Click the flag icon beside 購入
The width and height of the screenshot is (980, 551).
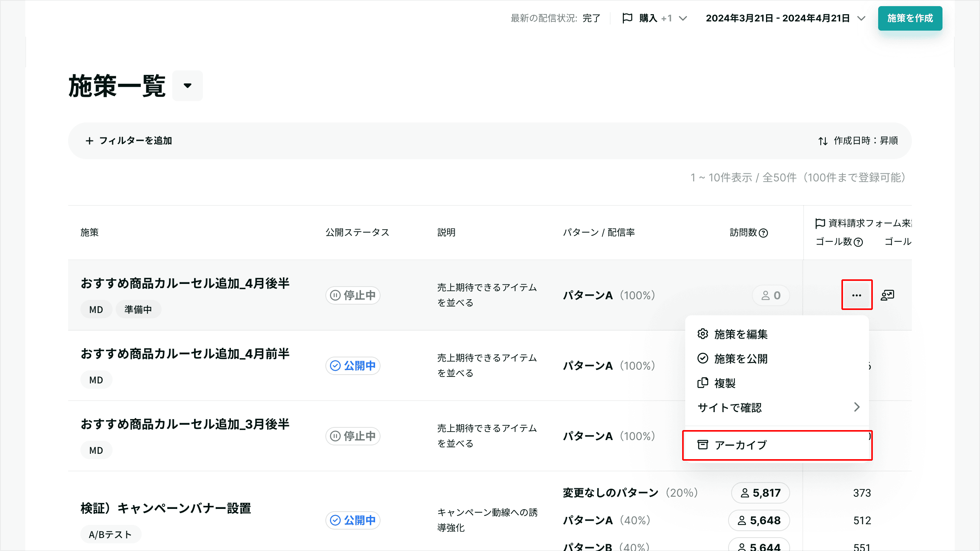[x=627, y=18]
